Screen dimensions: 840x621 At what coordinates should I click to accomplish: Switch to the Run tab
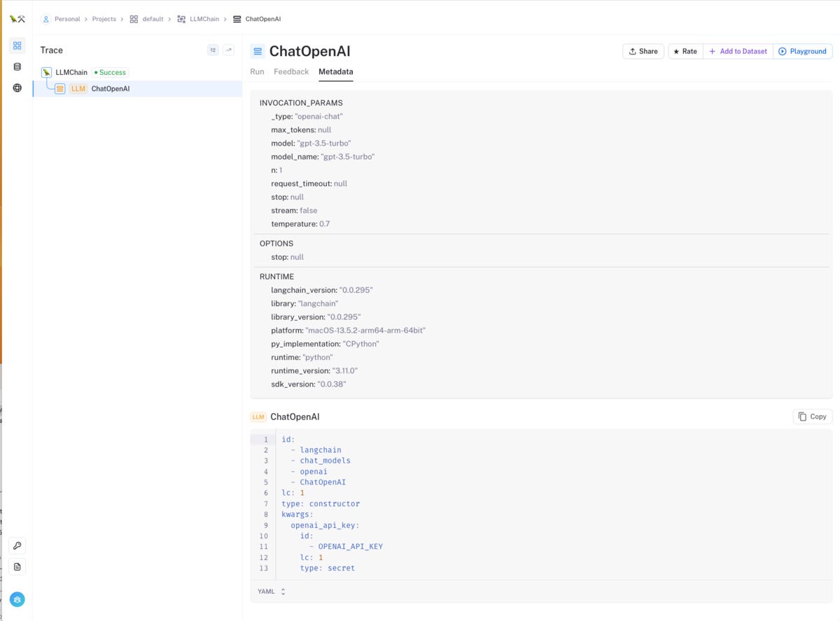tap(257, 71)
